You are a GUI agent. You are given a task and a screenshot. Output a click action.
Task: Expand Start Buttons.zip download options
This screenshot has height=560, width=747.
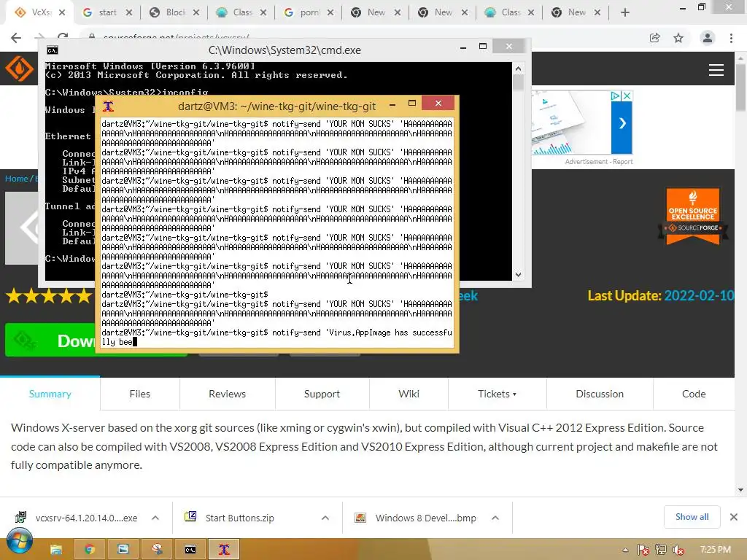tap(325, 518)
